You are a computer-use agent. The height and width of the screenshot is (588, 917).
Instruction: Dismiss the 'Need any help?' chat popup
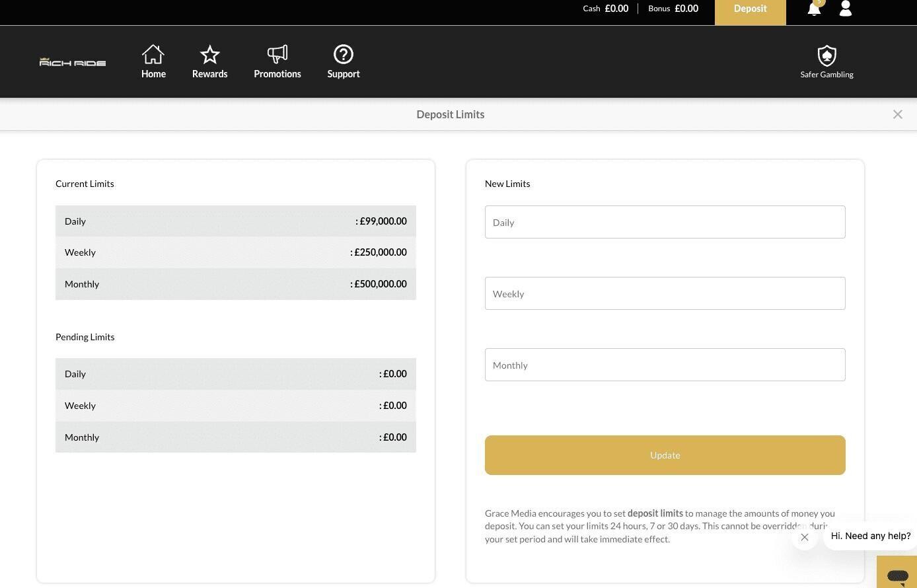(x=805, y=537)
